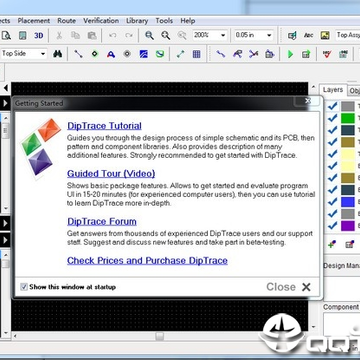
Task: Switch to the Layers tab
Action: click(x=333, y=90)
